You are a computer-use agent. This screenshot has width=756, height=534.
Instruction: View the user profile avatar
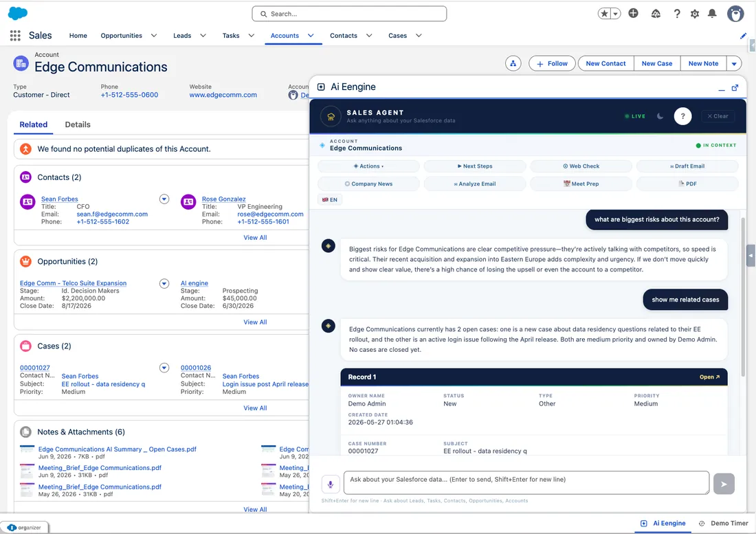coord(735,14)
